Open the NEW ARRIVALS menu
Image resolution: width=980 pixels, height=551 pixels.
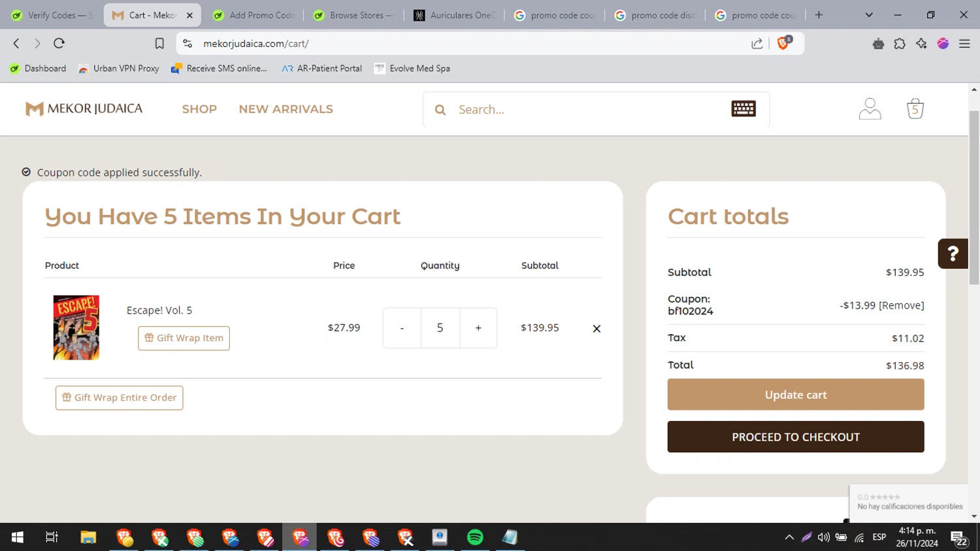point(286,109)
